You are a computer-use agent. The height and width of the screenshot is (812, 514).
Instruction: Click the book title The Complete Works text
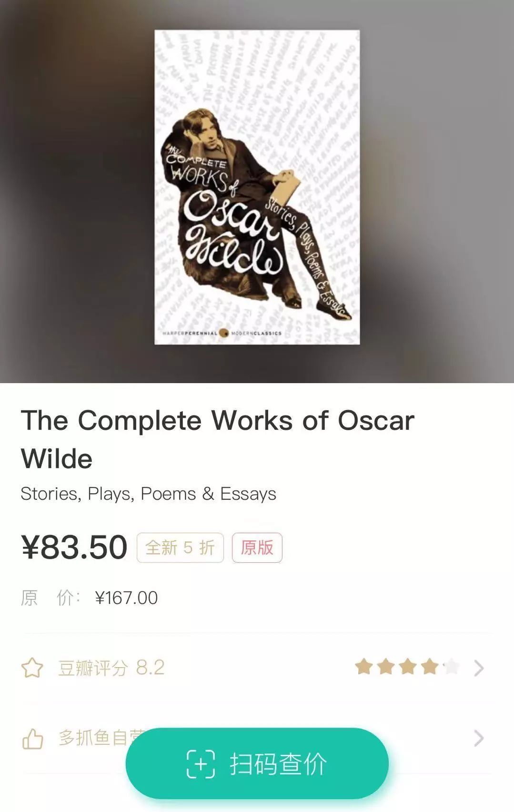217,439
